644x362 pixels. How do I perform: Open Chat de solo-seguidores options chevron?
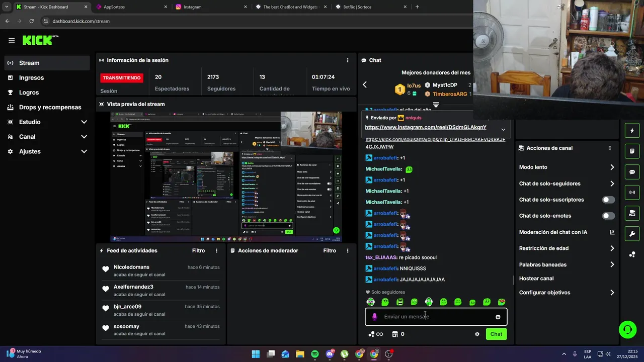pos(612,184)
